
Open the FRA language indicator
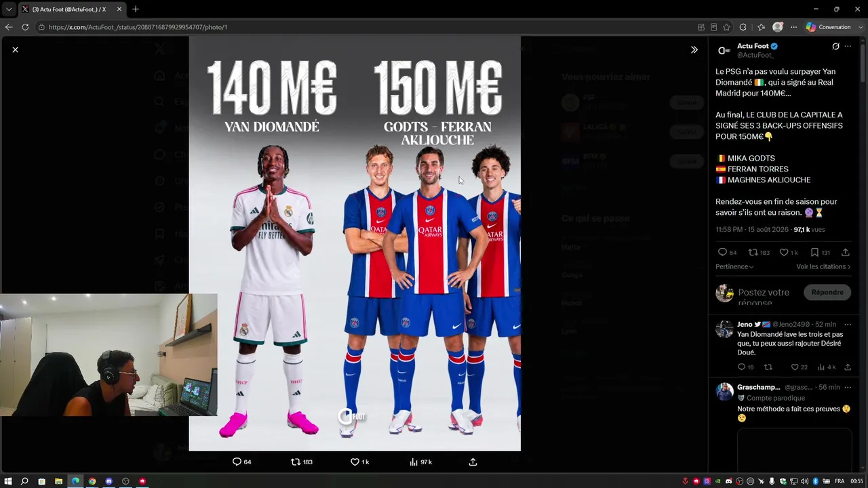tap(840, 481)
